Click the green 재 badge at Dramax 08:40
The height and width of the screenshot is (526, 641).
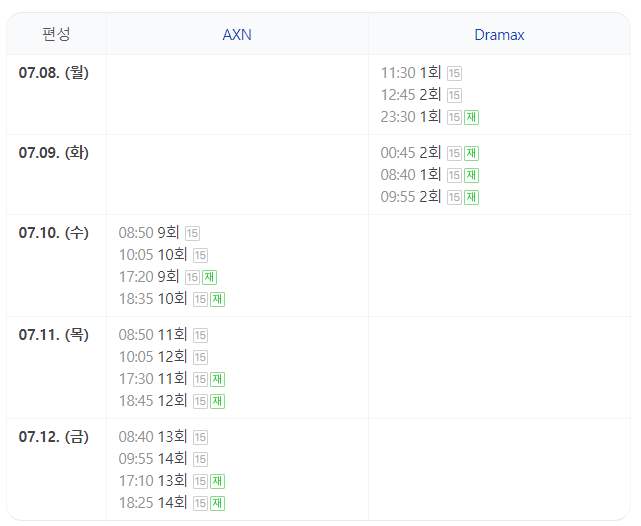click(x=471, y=176)
